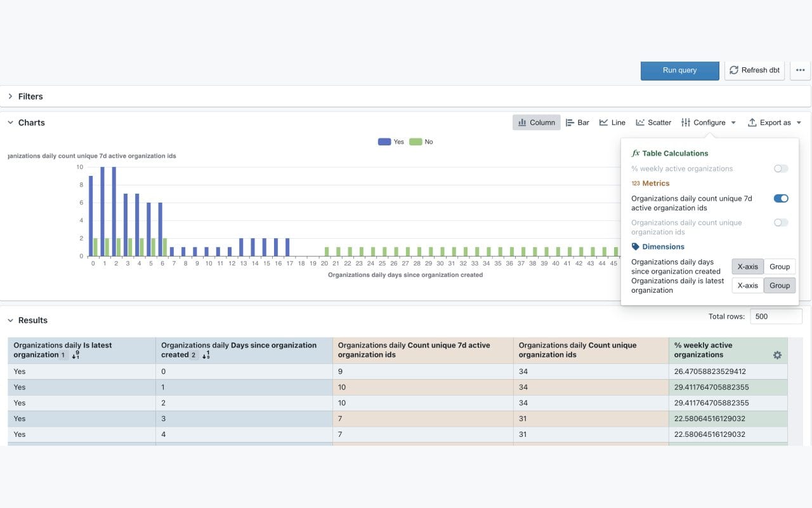
Task: Open the Configure menu
Action: (x=708, y=122)
